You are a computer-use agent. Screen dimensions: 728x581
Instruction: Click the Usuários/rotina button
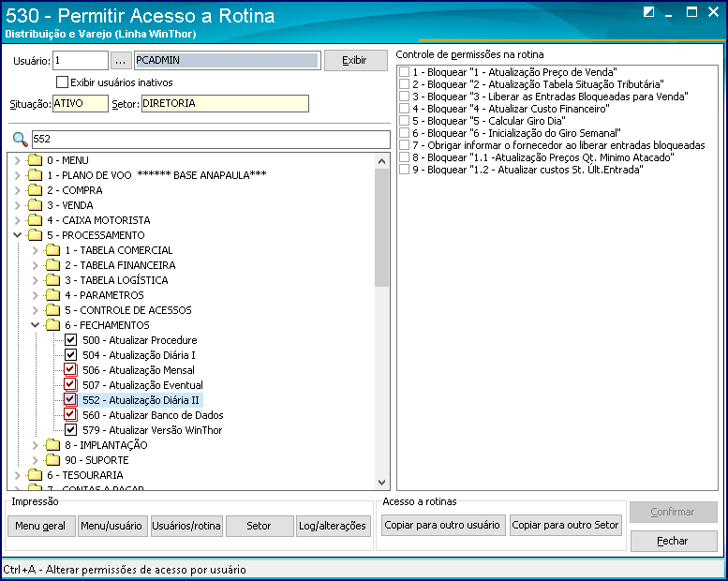[x=186, y=526]
